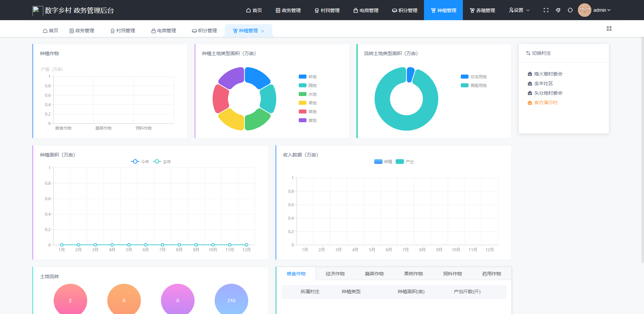
Task: Click the 切换村庄 switch icon
Action: click(x=528, y=53)
